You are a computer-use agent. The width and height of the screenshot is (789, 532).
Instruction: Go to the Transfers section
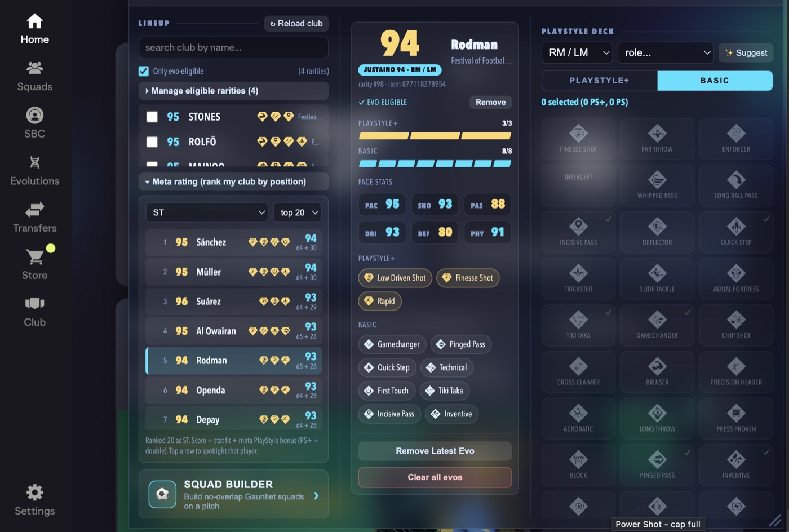point(34,218)
